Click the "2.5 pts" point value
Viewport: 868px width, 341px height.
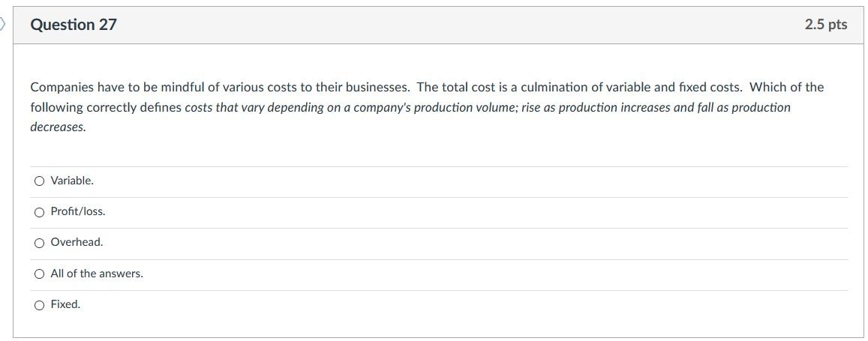tap(825, 25)
